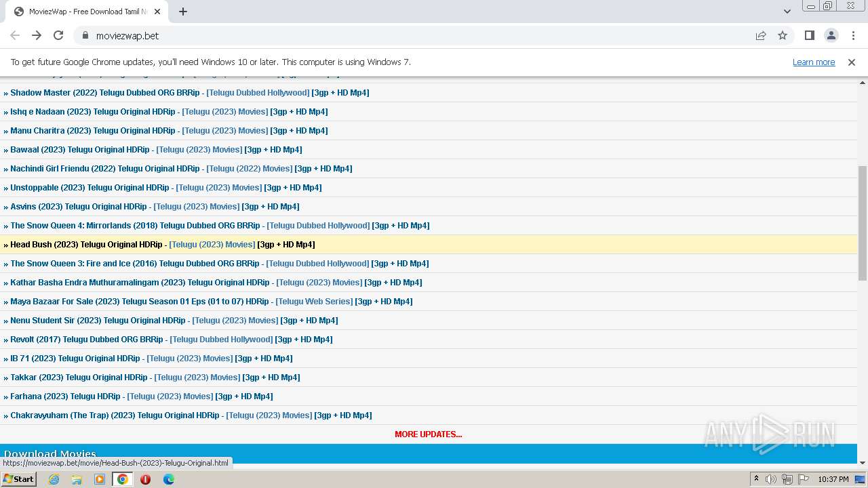868x488 pixels.
Task: Open the Action Center flag icon
Action: [804, 479]
